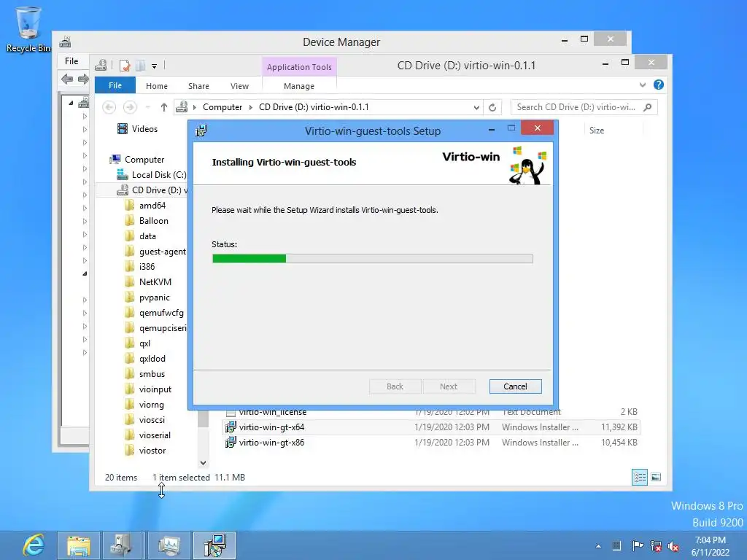Click the Application Tools contextual tab
The image size is (747, 560).
click(299, 67)
